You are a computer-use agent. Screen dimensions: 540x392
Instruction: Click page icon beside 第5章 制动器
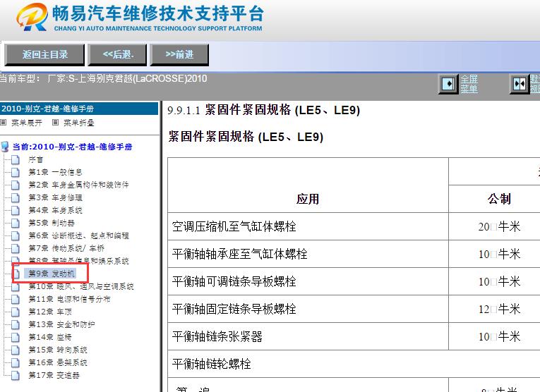pyautogui.click(x=15, y=223)
